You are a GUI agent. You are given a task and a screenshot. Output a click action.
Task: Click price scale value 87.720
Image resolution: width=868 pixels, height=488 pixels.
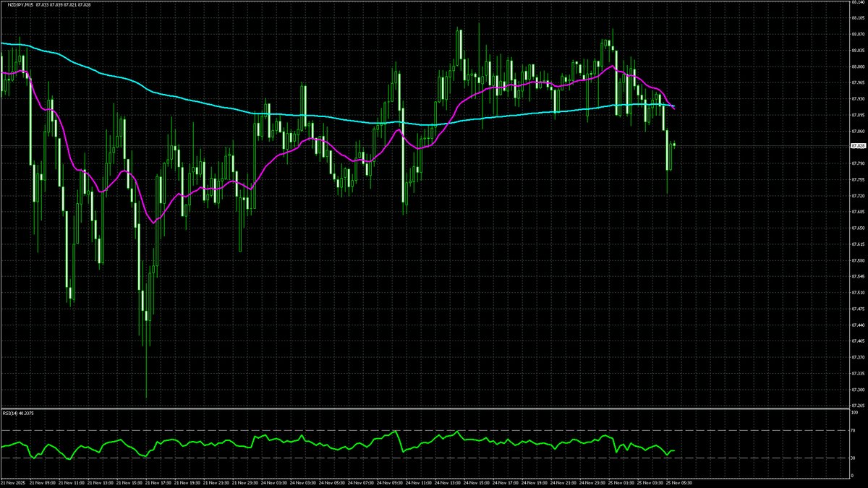coord(858,195)
